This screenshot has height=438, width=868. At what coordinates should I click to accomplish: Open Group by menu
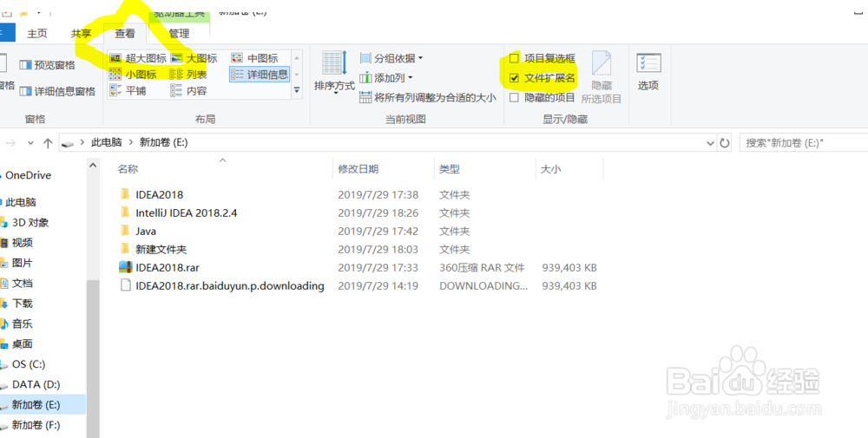point(391,58)
